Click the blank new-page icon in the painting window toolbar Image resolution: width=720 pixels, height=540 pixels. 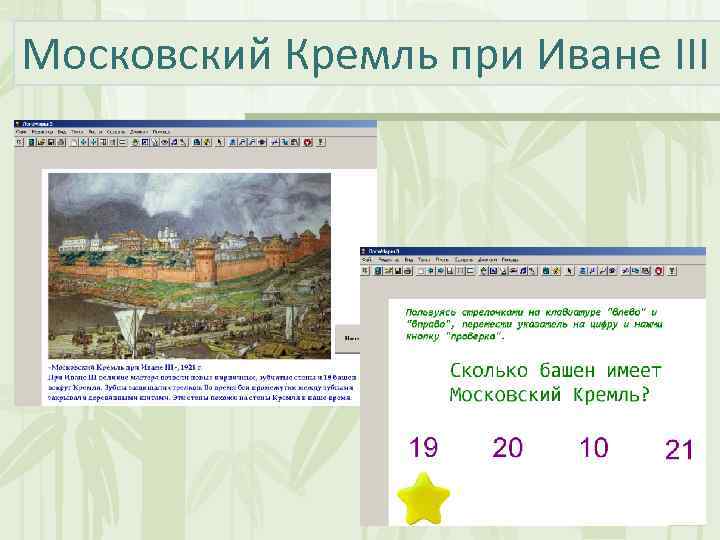(74, 142)
